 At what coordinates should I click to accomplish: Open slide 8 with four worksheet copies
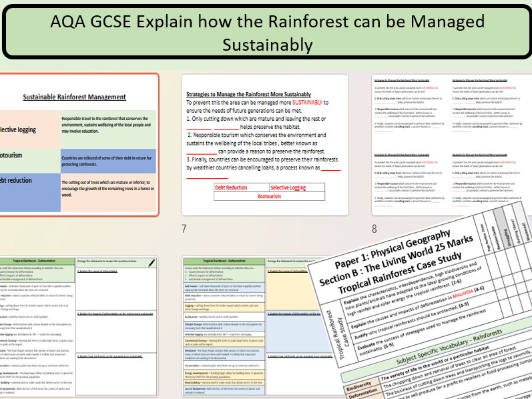pos(452,145)
